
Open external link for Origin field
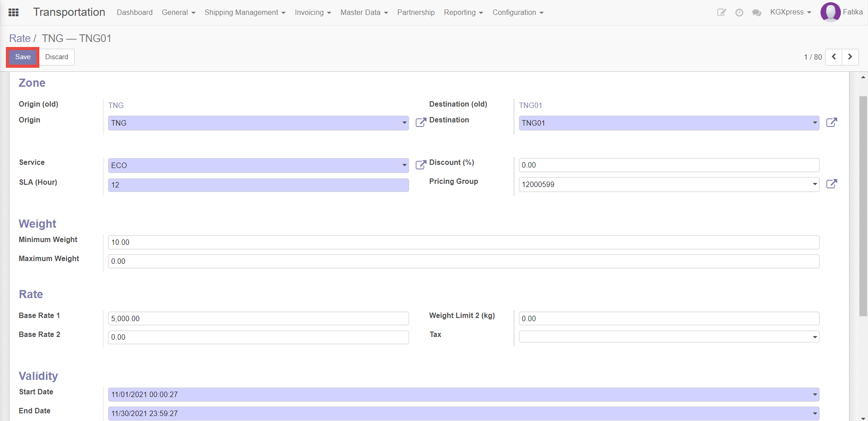coord(420,122)
